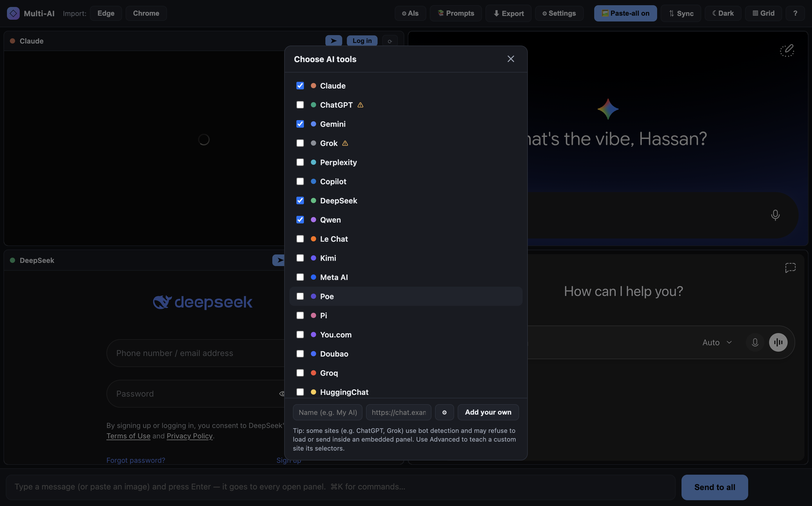This screenshot has height=506, width=812.
Task: Open the Terms of Use link
Action: (128, 436)
